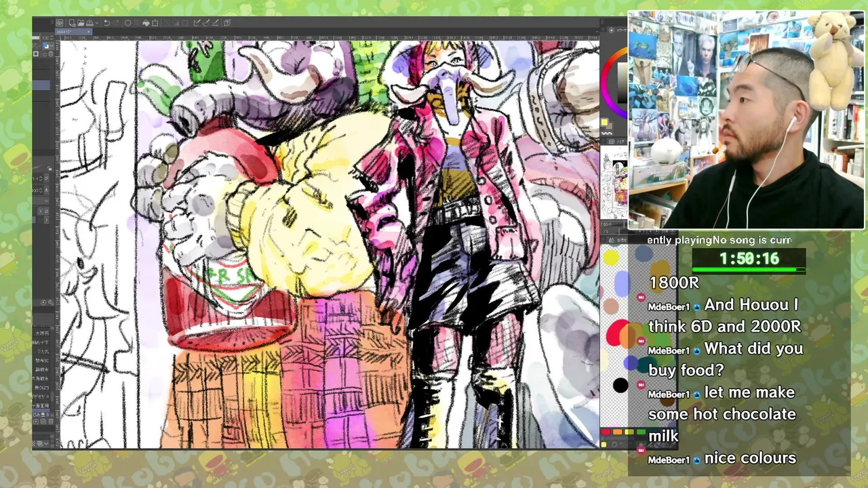Expand the Save options dropdown arrow

[96, 23]
